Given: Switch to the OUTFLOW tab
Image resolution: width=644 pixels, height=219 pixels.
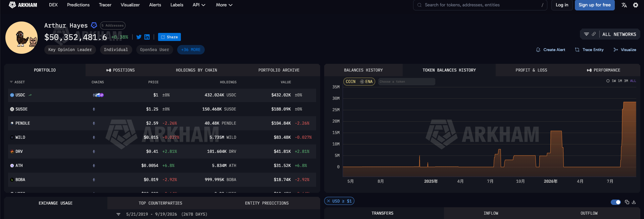Looking at the screenshot, I should [589, 213].
